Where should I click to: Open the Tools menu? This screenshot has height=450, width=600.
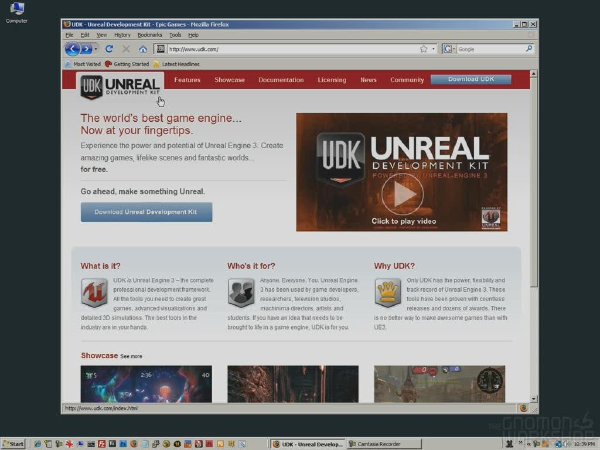175,35
